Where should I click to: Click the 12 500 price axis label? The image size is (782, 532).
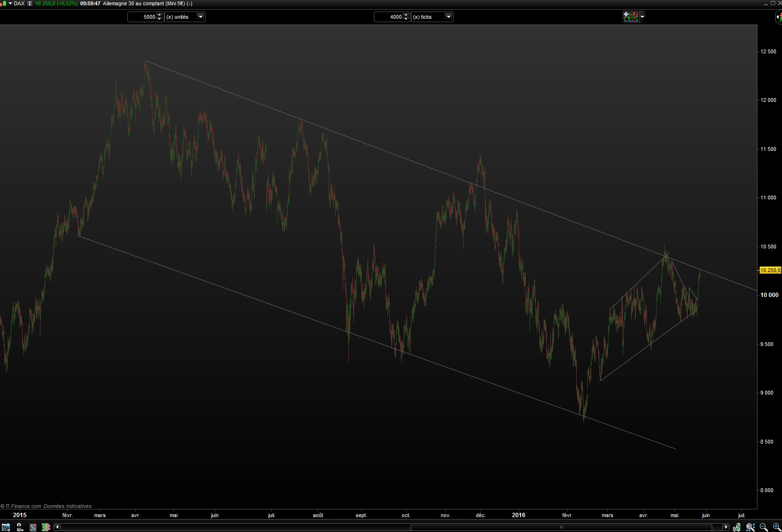pyautogui.click(x=768, y=51)
